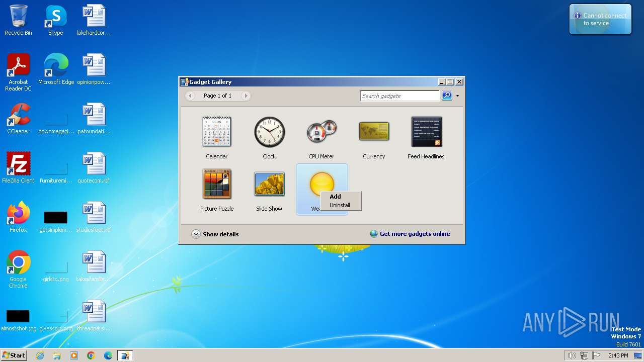The image size is (644, 362).
Task: Click the Start button
Action: coord(14,355)
